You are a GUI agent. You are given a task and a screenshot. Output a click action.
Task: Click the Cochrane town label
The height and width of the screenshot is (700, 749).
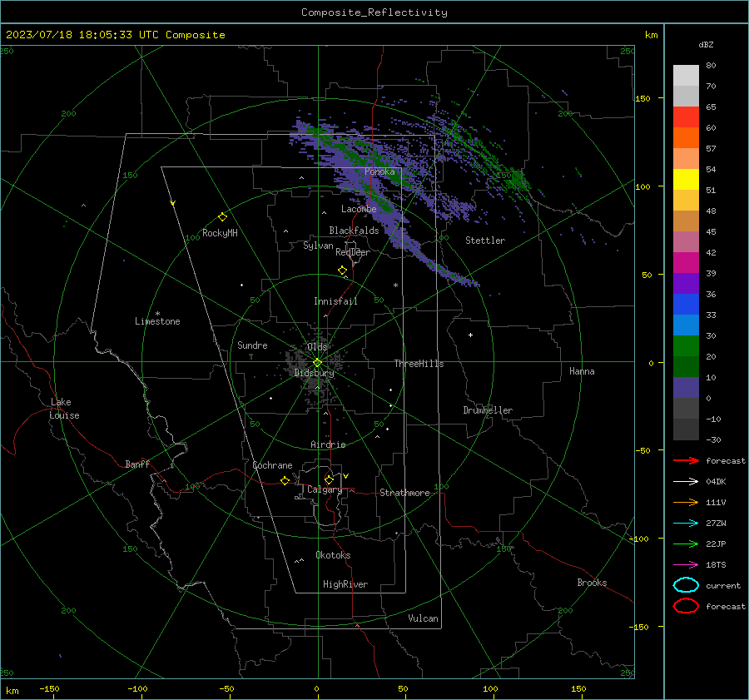[272, 465]
